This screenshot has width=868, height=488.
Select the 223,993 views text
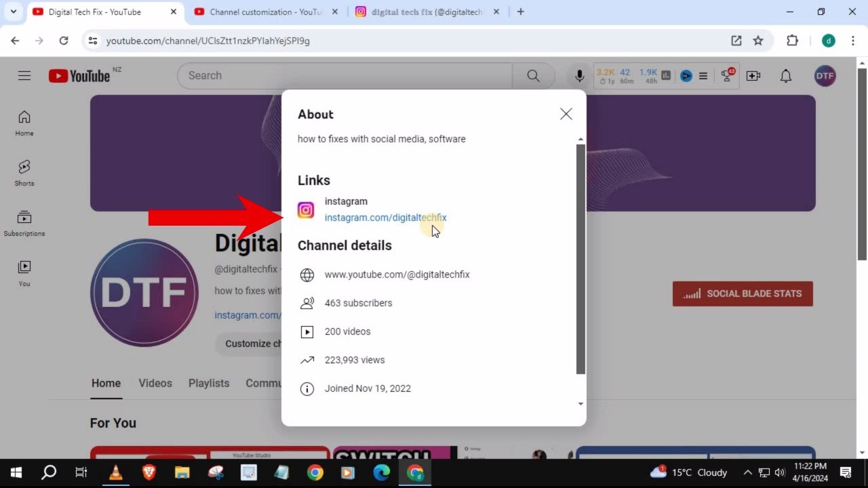tap(355, 360)
